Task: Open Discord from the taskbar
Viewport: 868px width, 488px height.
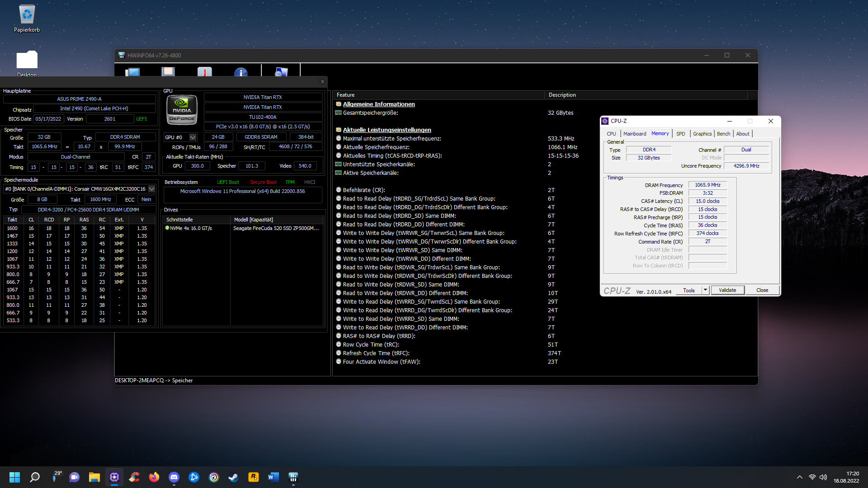Action: pos(174,477)
